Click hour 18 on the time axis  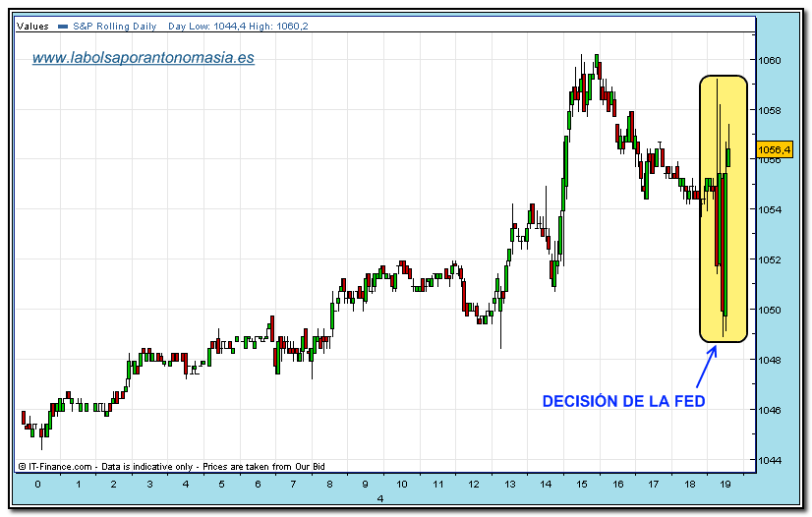690,485
